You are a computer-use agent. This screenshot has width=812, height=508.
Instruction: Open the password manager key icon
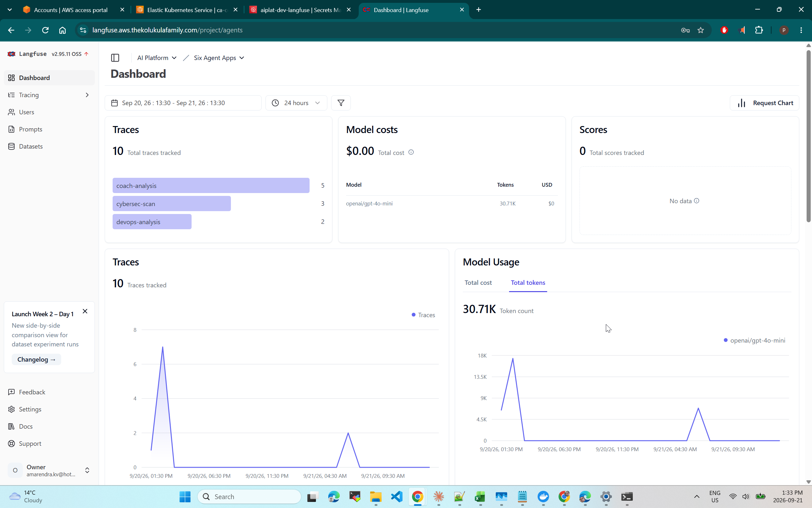coord(685,30)
